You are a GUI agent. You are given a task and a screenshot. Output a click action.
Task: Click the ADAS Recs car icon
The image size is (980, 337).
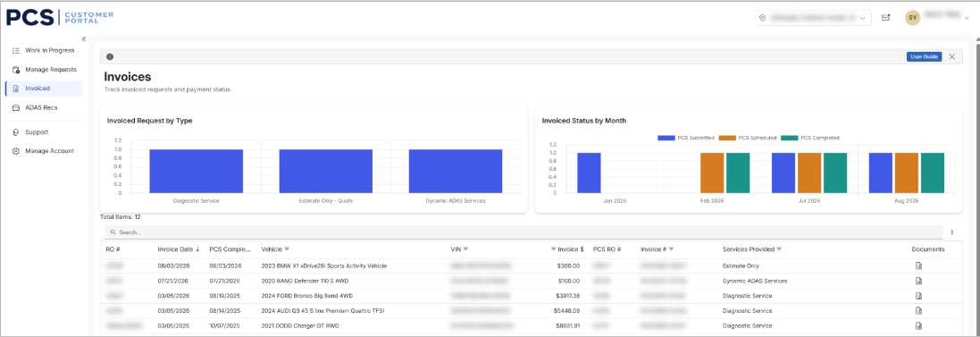point(16,107)
